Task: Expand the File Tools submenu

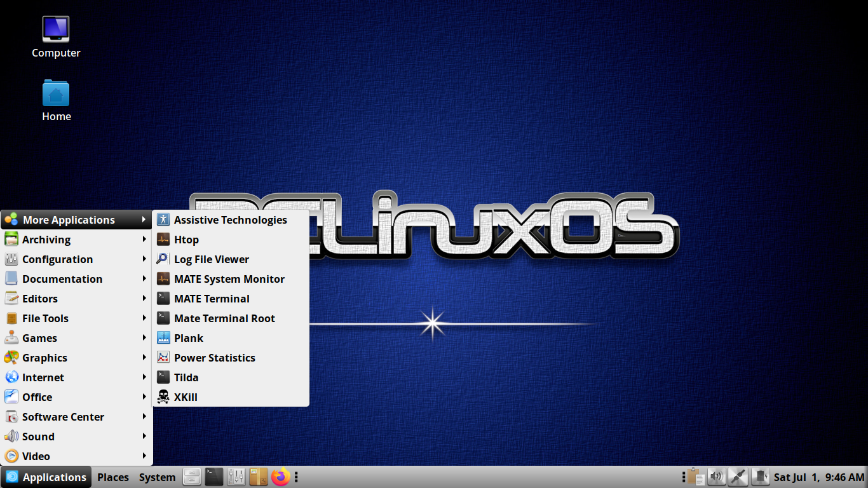Action: 76,318
